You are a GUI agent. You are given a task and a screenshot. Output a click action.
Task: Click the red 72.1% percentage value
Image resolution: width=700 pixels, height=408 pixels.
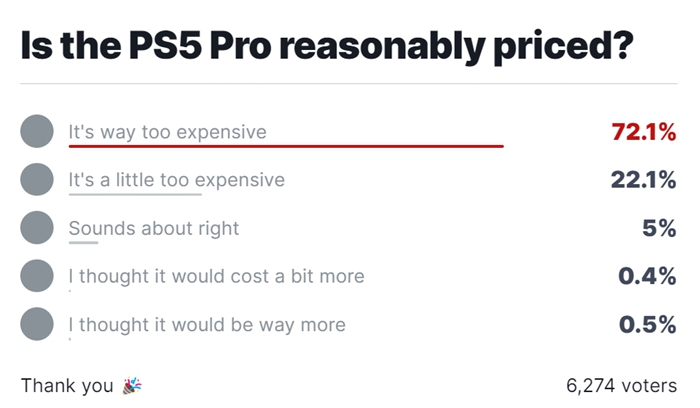coord(644,131)
